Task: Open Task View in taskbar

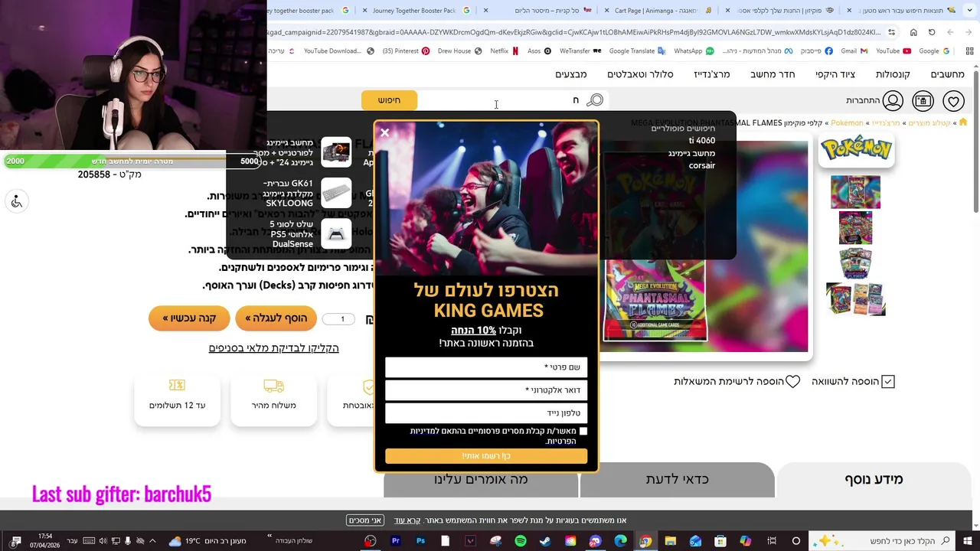Action: [772, 541]
